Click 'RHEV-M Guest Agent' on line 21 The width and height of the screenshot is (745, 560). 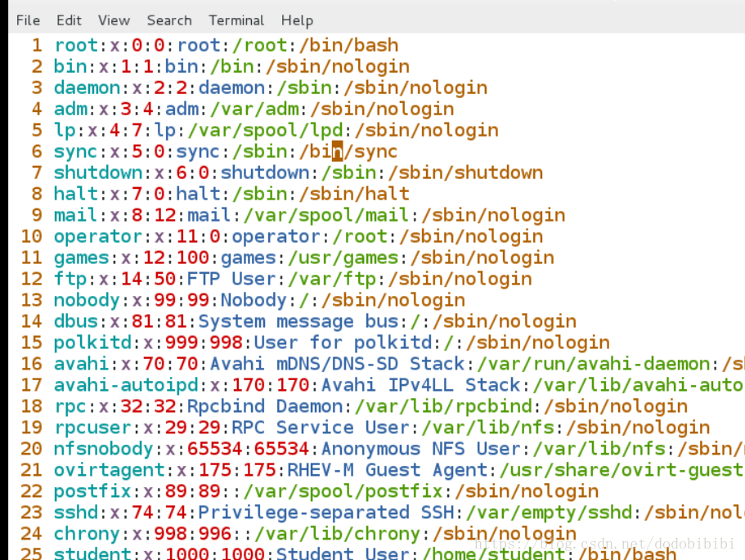388,470
